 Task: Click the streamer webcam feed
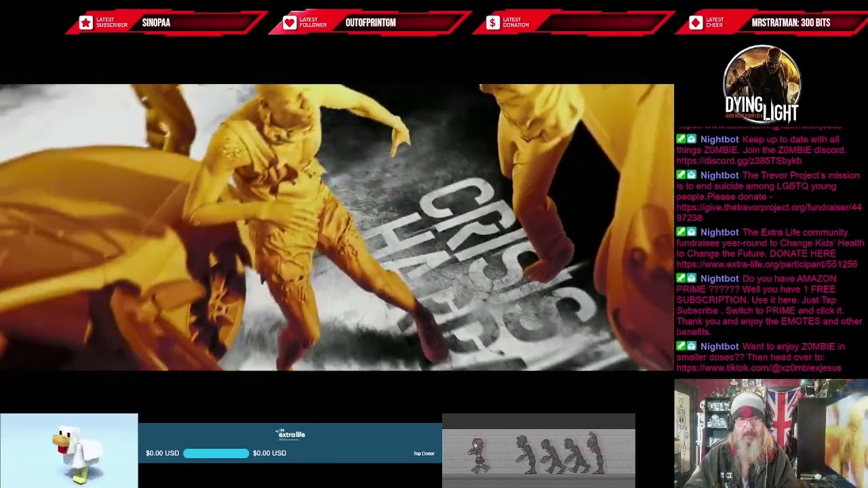click(771, 434)
